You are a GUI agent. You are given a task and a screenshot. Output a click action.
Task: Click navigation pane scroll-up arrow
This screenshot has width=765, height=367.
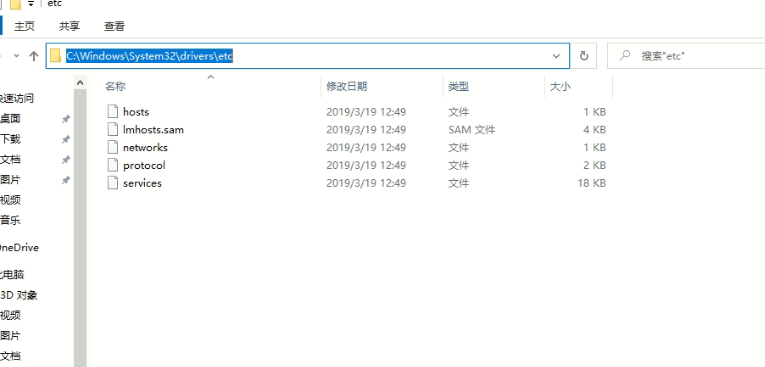81,83
